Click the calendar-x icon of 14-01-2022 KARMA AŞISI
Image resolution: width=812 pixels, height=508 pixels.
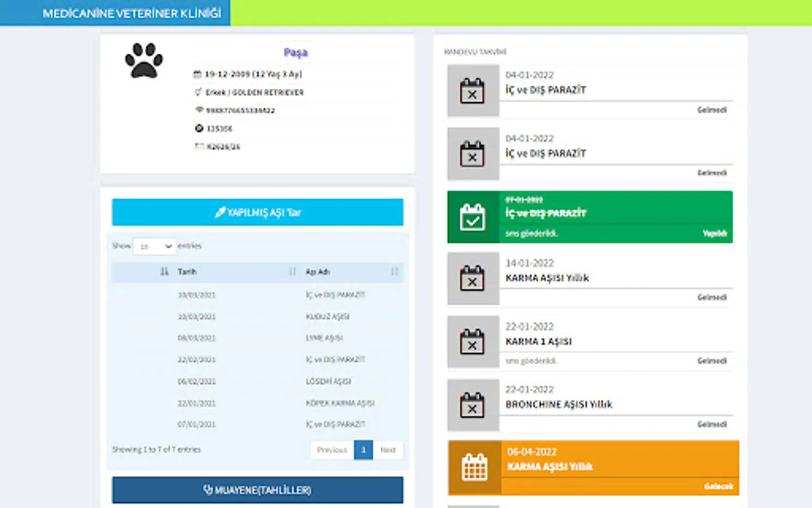coord(473,278)
